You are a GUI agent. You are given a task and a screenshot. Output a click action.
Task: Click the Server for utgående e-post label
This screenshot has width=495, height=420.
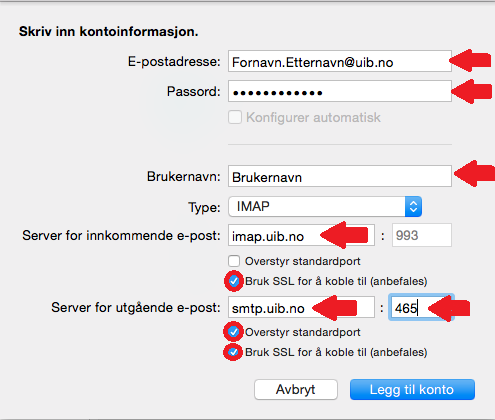coord(136,307)
